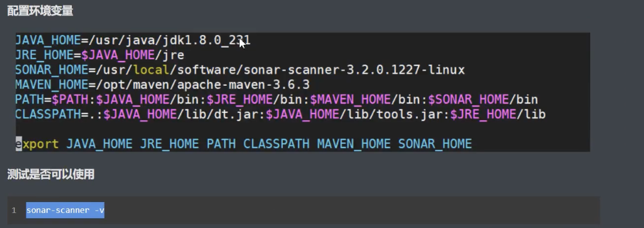
Task: Click the sonar-scanner-3.2.0.1227-linux path segment
Action: coord(354,70)
